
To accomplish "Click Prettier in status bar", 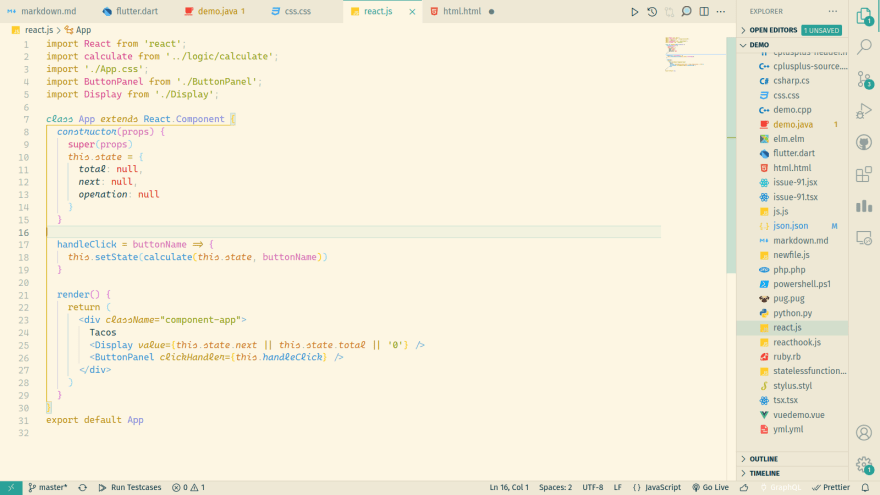I will [831, 487].
